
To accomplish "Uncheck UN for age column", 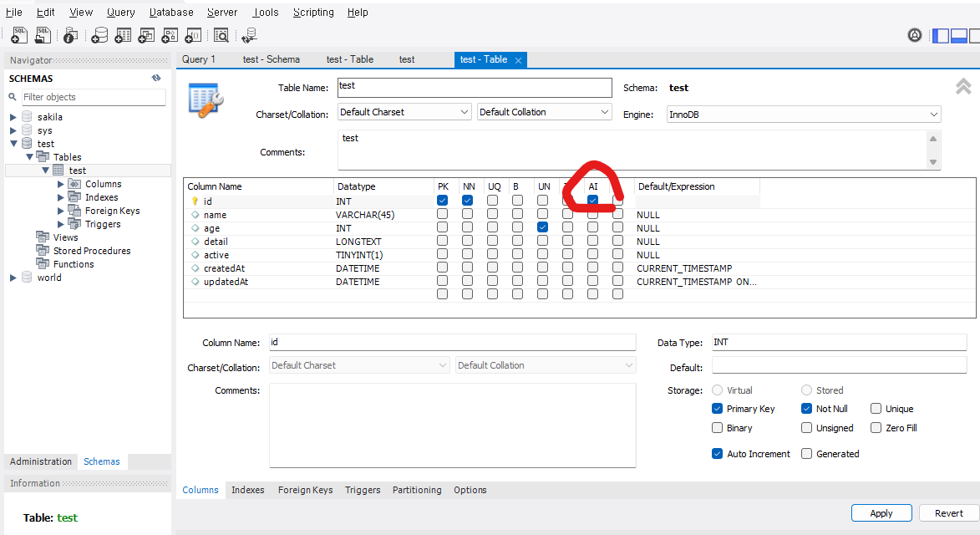I will point(542,227).
